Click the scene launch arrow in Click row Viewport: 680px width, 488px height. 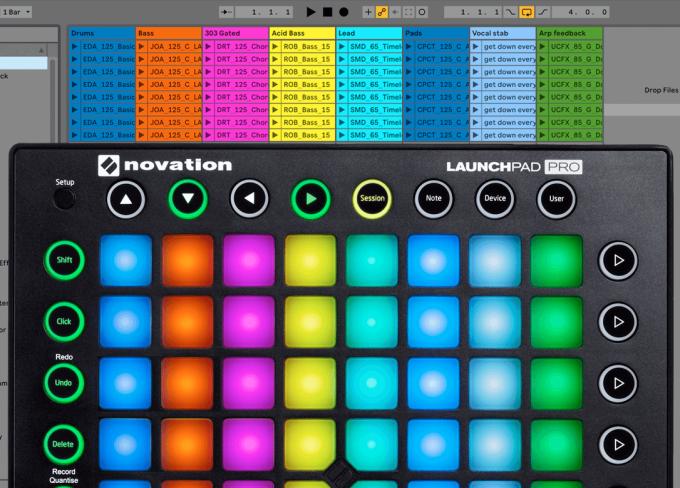pyautogui.click(x=618, y=322)
